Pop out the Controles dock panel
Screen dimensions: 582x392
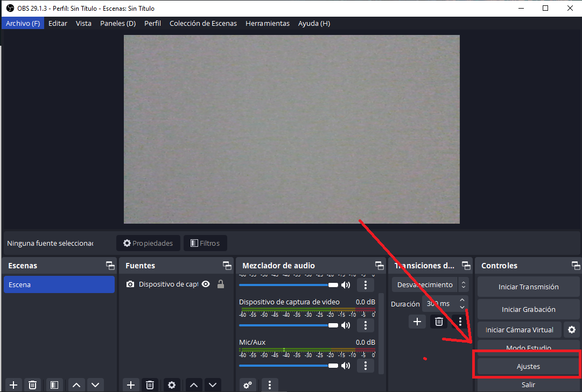(x=576, y=266)
